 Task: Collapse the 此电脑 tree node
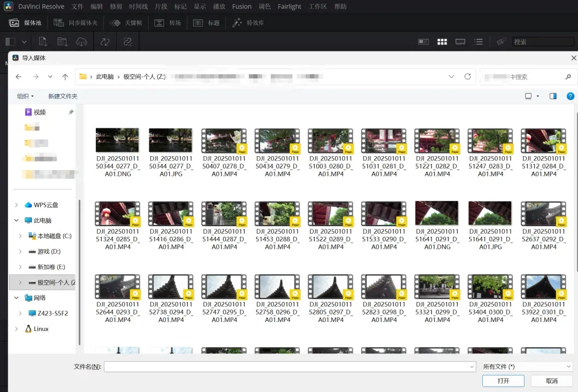16,220
